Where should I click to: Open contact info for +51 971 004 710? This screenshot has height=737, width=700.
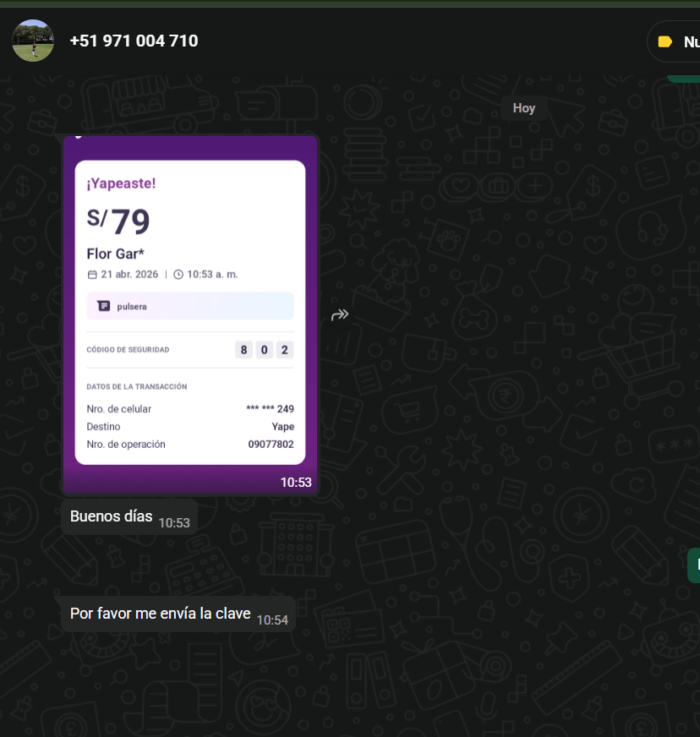point(134,41)
